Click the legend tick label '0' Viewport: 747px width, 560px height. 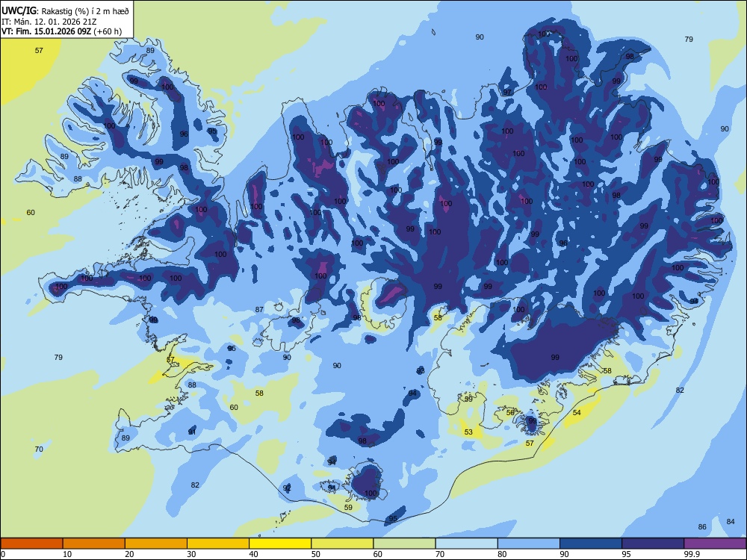pyautogui.click(x=3, y=554)
